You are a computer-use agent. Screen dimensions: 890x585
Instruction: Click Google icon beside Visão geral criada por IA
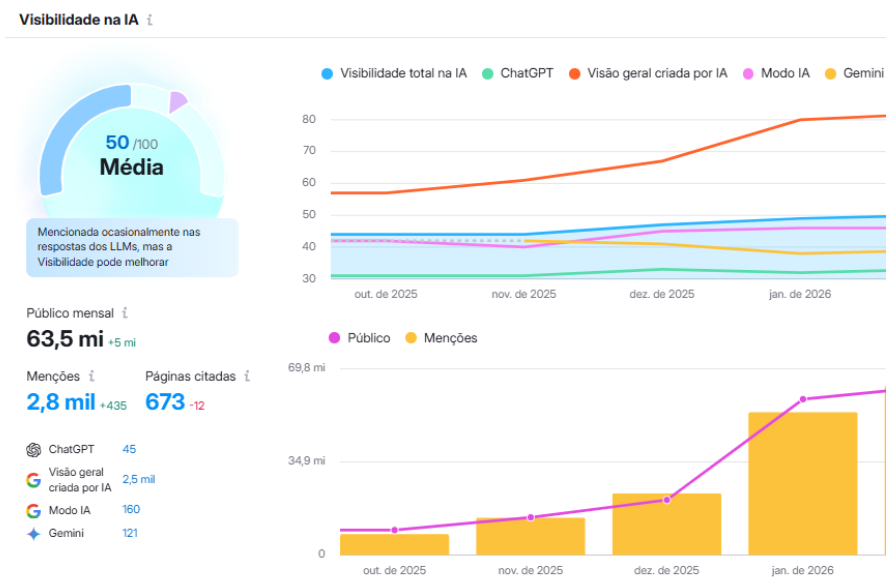(34, 480)
